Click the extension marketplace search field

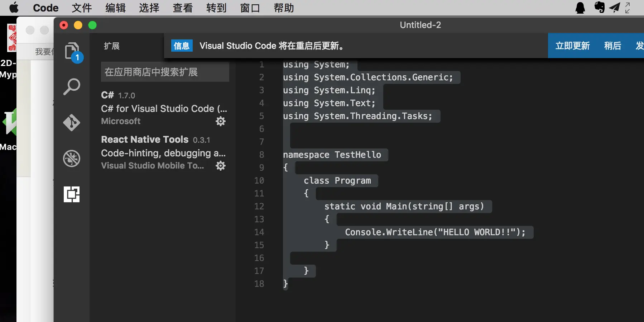coord(165,72)
